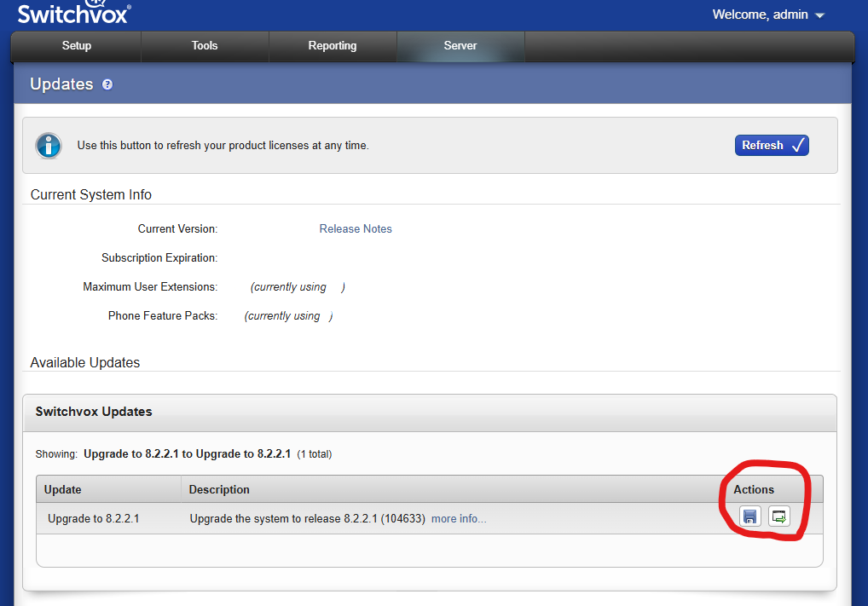Click the Update column header

tap(63, 490)
